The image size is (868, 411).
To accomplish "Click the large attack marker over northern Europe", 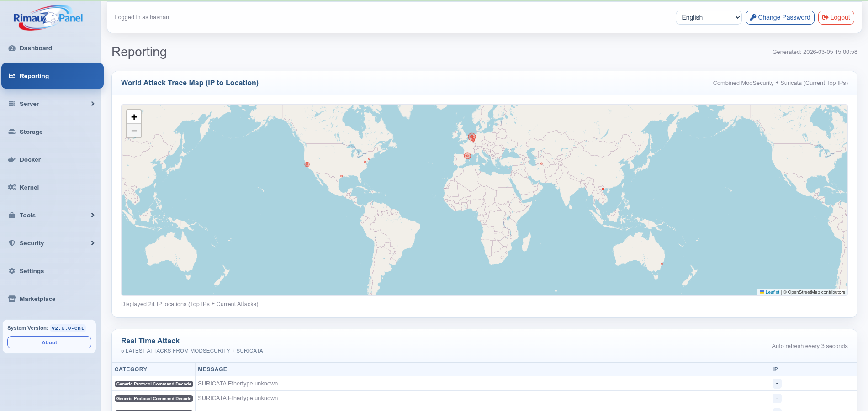I will click(x=471, y=137).
